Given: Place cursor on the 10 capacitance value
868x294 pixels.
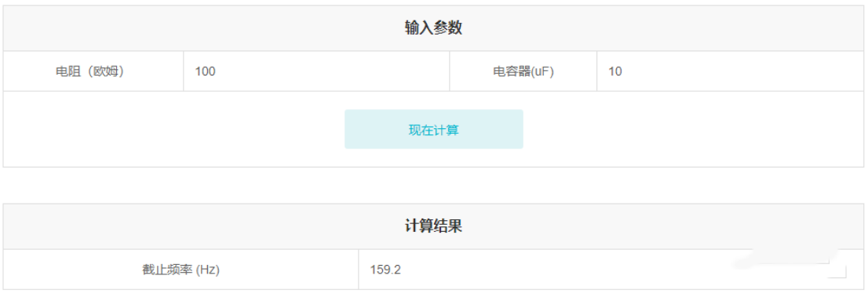Looking at the screenshot, I should click(x=615, y=71).
